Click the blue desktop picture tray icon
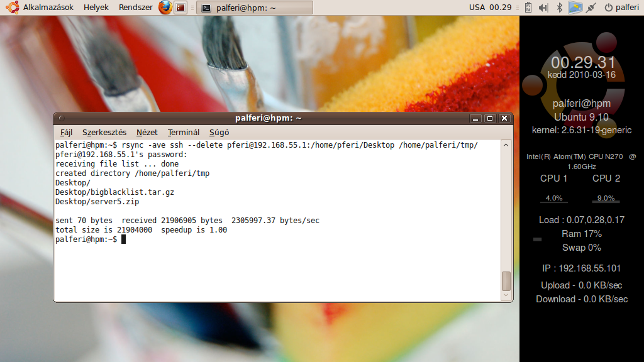The height and width of the screenshot is (362, 644). coord(574,8)
